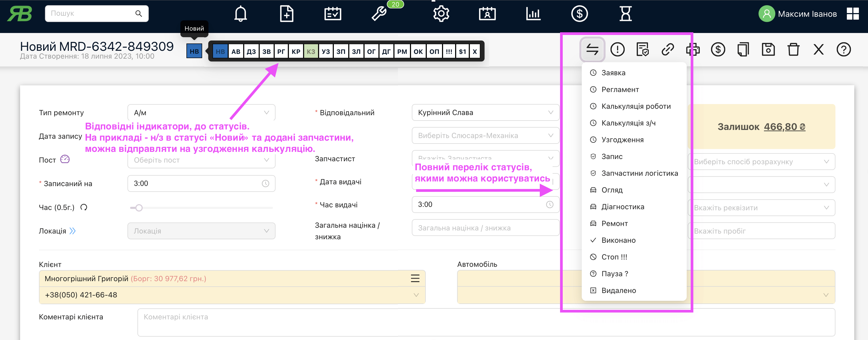Click the link chain icon in toolbar

pos(667,49)
